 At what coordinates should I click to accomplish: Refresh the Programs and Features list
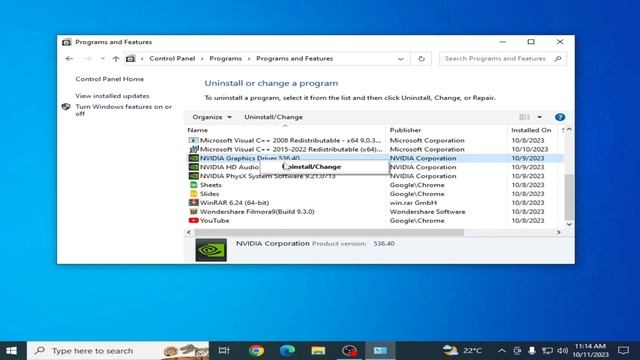(421, 59)
